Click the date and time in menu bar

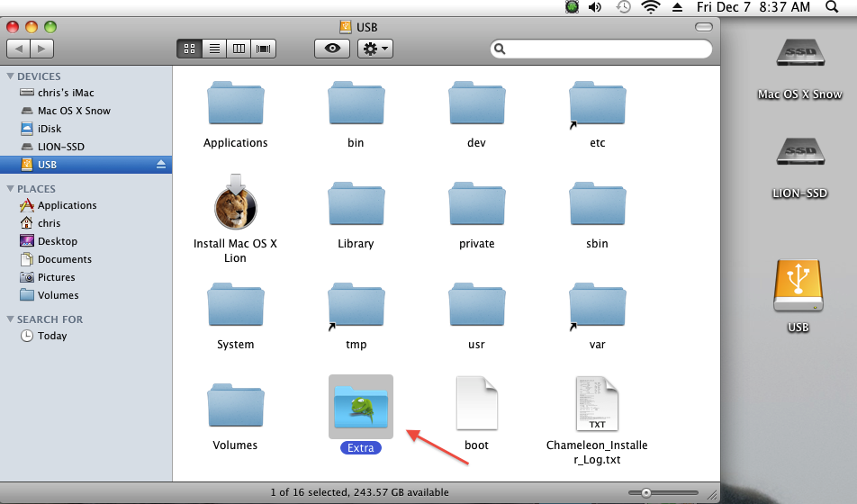tap(753, 7)
